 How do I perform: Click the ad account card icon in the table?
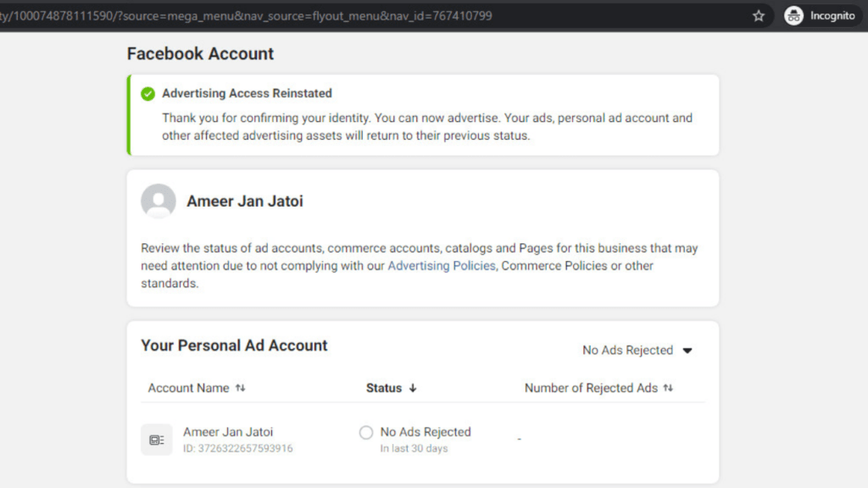(157, 439)
